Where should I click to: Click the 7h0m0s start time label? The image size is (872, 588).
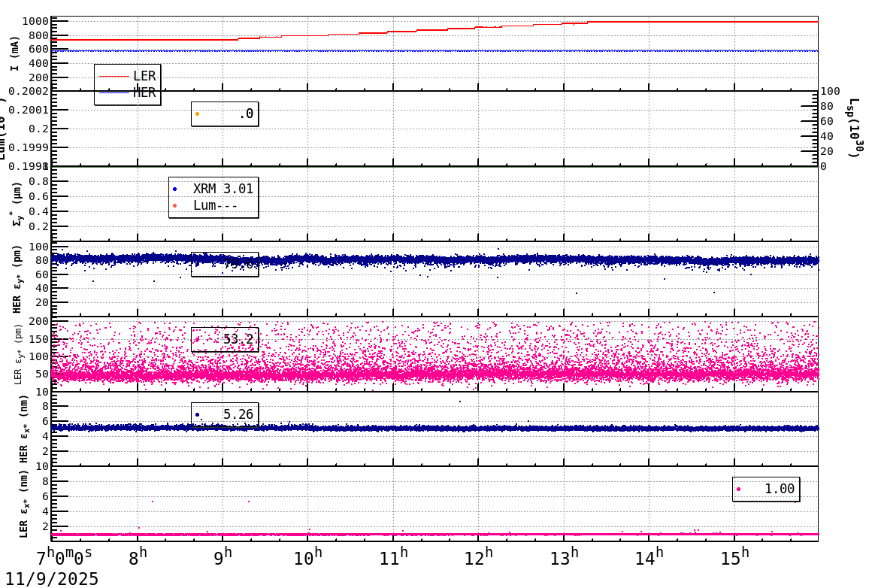click(65, 557)
